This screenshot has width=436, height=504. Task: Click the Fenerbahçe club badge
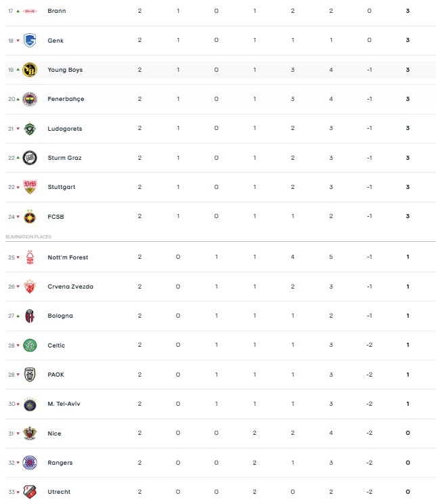30,99
